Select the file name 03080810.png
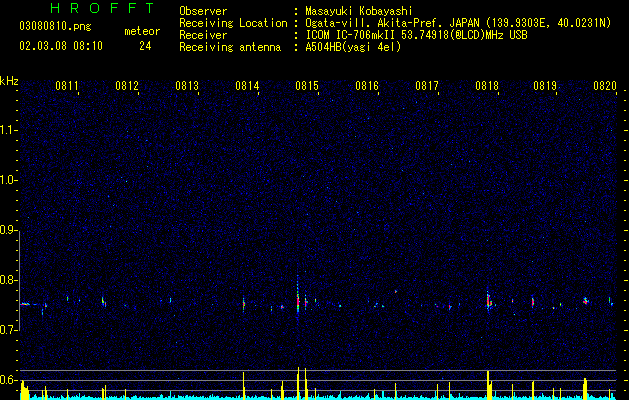This screenshot has height=400, width=629. (55, 26)
